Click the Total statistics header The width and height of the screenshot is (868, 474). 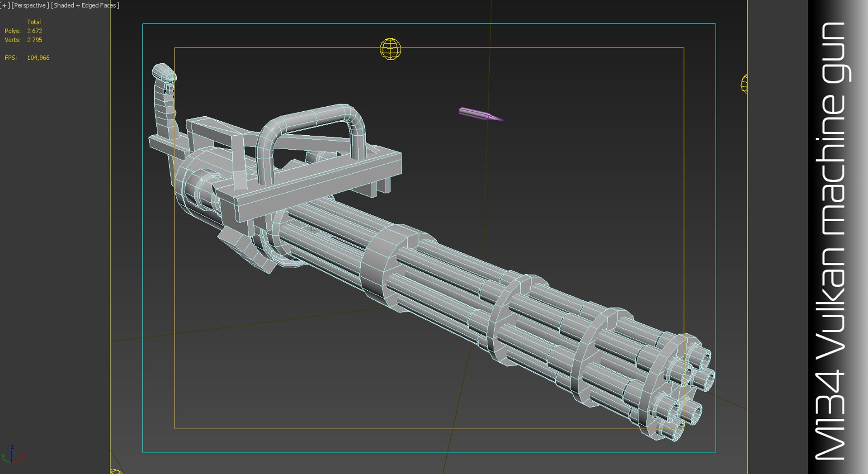tap(34, 22)
